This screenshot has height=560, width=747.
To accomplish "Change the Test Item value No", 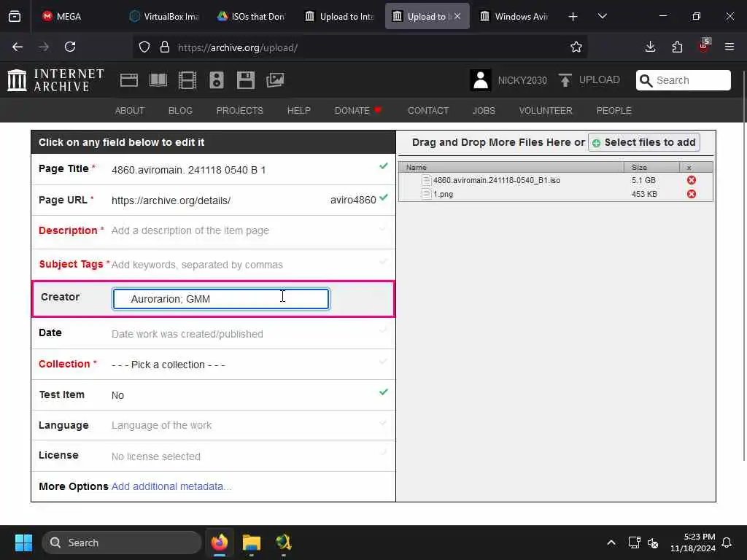I will coord(117,395).
